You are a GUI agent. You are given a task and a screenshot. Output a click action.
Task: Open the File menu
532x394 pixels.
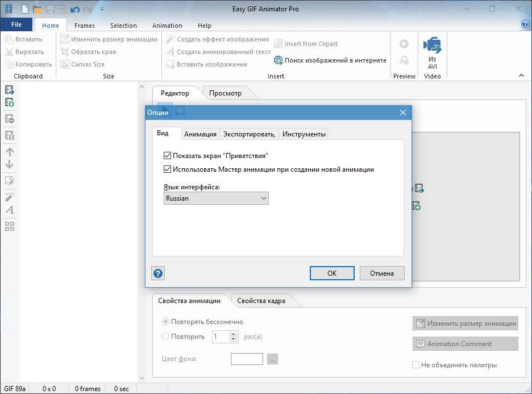pyautogui.click(x=16, y=24)
